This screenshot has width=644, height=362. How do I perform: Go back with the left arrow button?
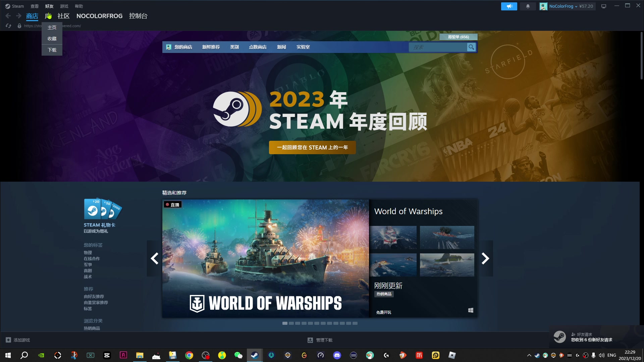tap(8, 16)
